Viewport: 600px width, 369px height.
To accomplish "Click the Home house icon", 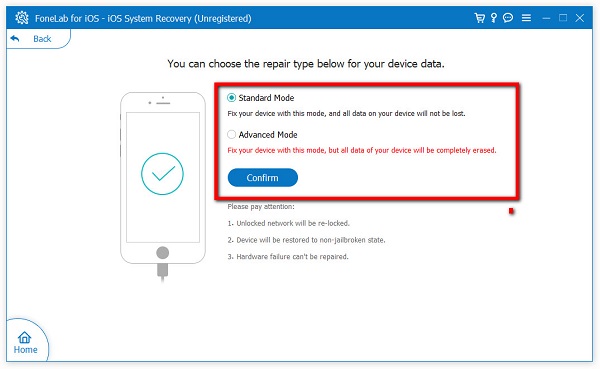I will pyautogui.click(x=24, y=337).
